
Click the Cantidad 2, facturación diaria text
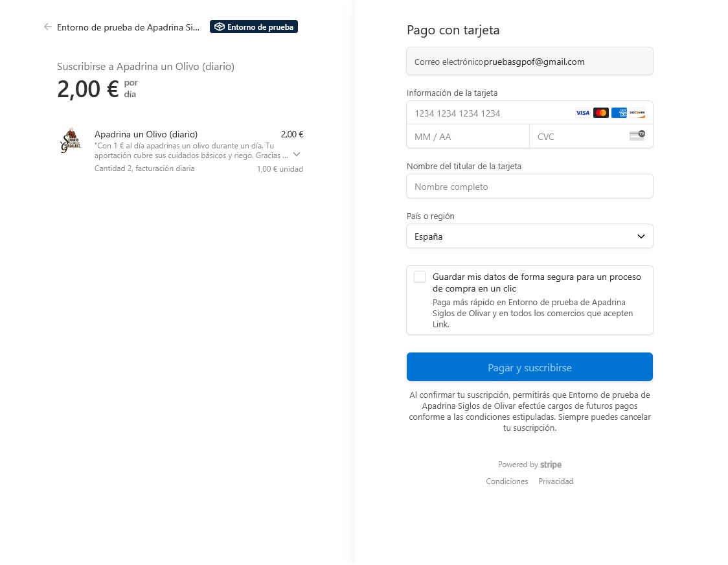click(x=144, y=168)
